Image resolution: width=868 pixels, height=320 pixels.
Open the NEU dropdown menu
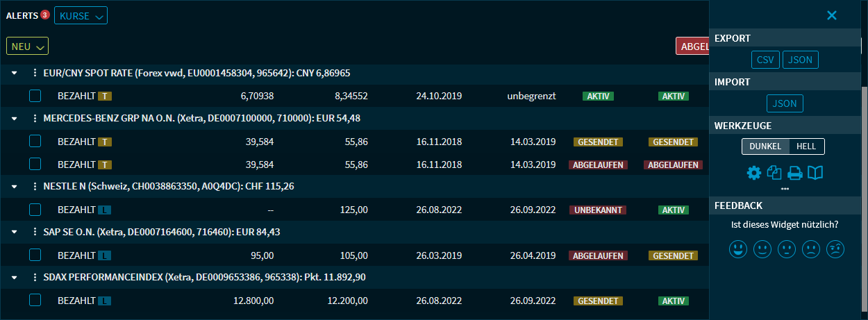click(27, 47)
